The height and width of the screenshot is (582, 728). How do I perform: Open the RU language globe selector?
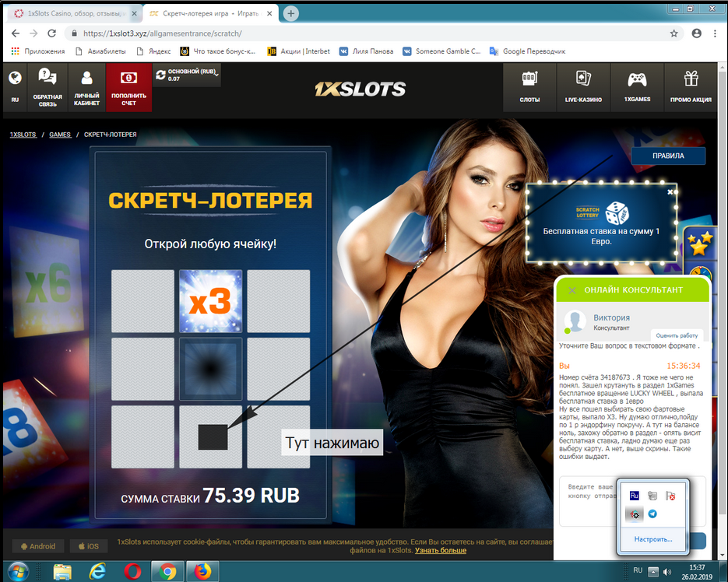click(15, 87)
